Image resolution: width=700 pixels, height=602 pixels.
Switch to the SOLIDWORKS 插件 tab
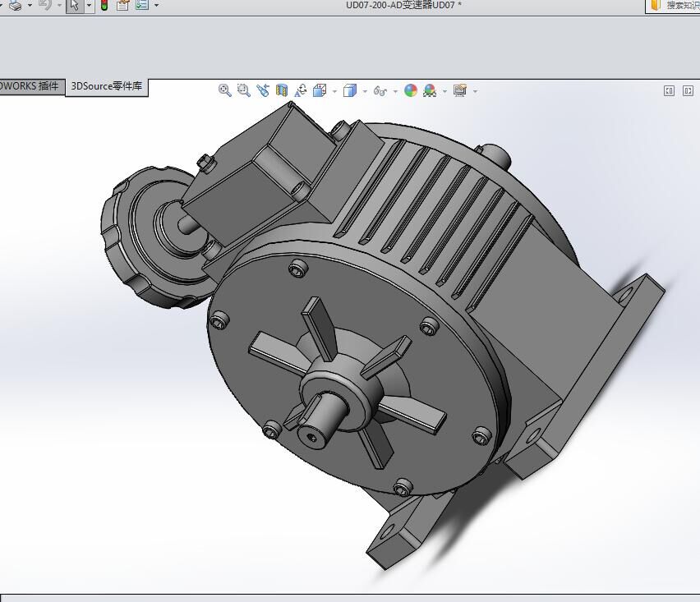32,86
